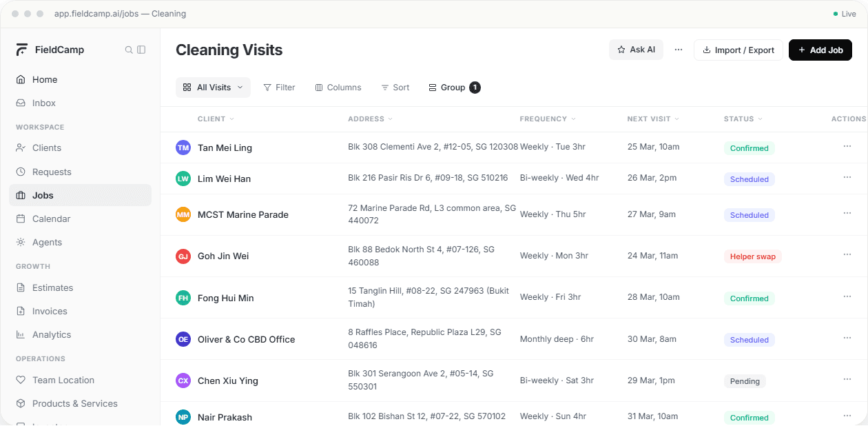The height and width of the screenshot is (426, 868).
Task: Open actions menu for Nair Prakash row
Action: 847,416
